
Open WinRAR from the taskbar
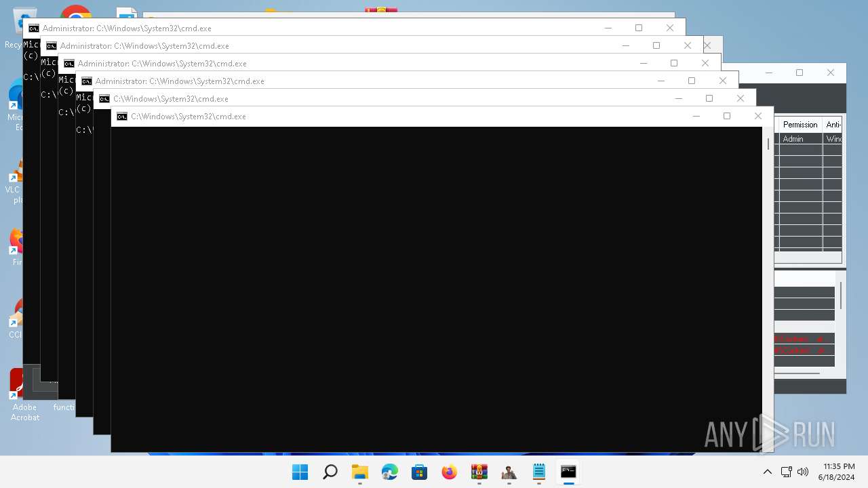pos(479,472)
